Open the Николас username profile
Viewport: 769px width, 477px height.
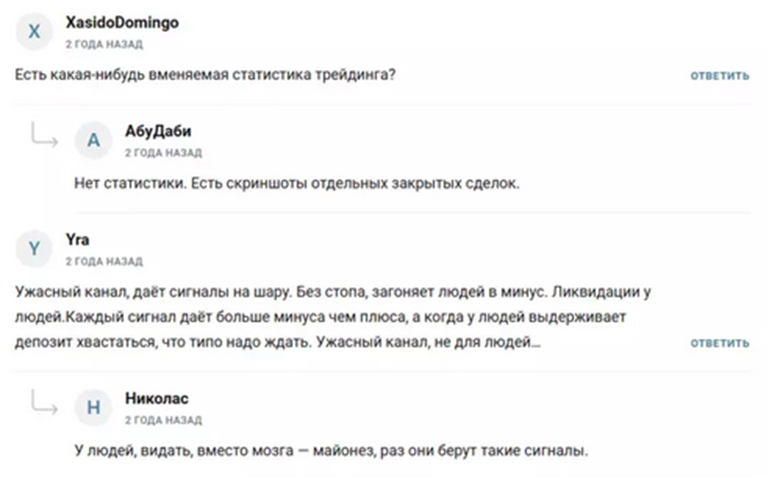(159, 398)
